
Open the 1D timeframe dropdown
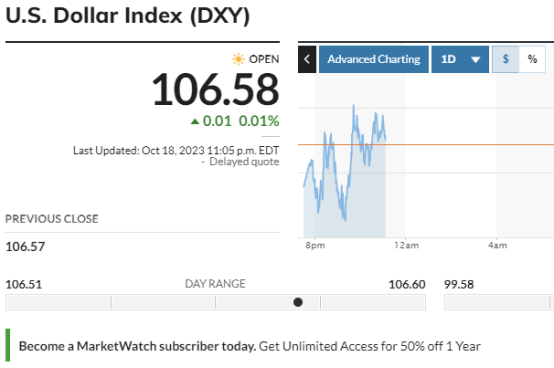click(460, 59)
